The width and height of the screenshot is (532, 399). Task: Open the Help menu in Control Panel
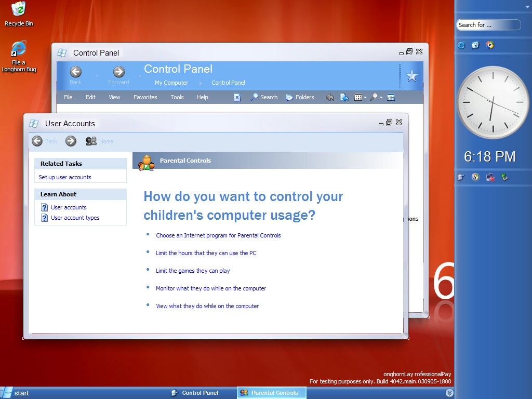pos(203,97)
